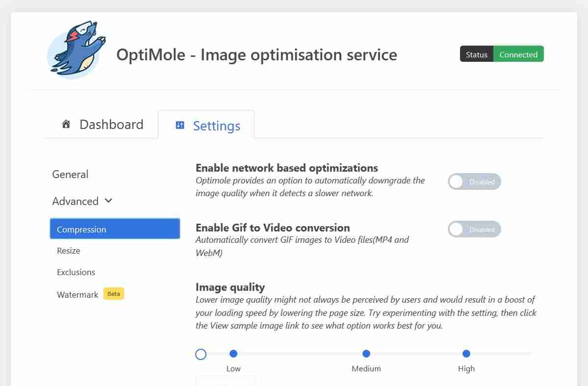
Task: Click the OptiMole mole mascot logo
Action: (76, 49)
